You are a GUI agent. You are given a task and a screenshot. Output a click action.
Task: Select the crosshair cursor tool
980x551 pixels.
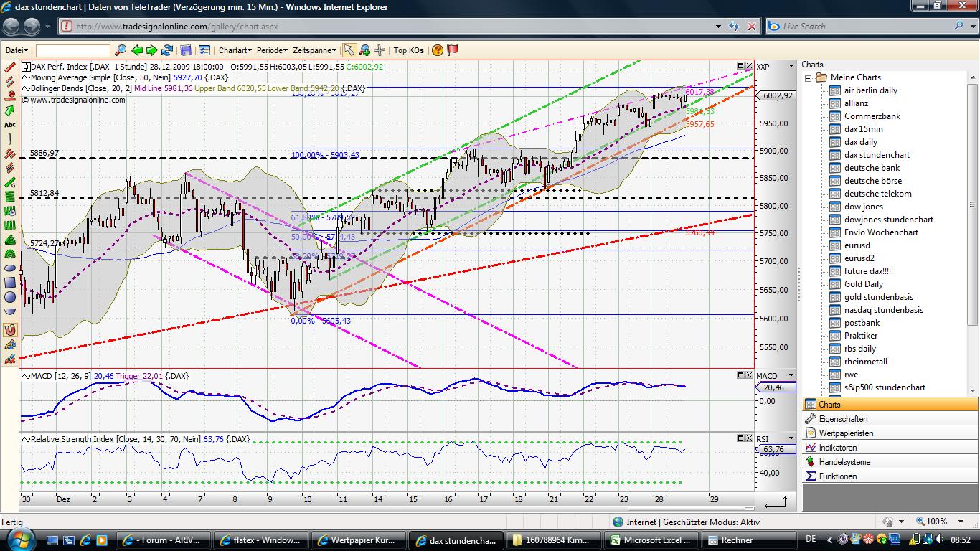click(380, 50)
